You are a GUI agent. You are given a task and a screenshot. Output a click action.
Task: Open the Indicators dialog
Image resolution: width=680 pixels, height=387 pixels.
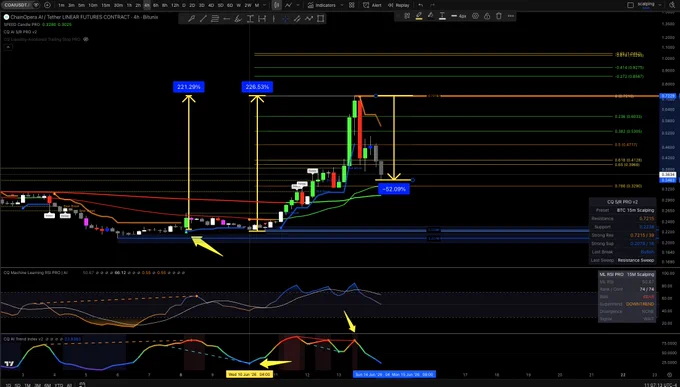[321, 5]
